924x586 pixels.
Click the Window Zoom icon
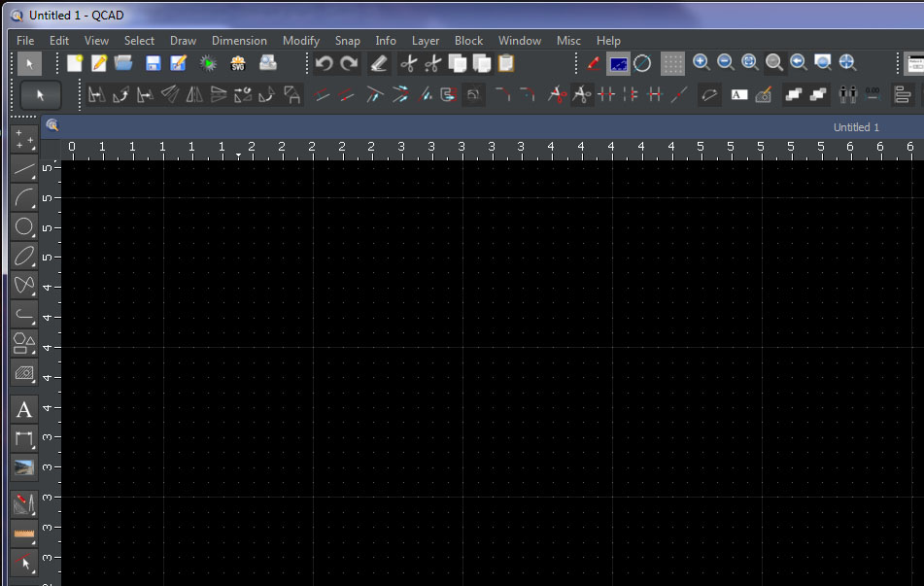click(x=823, y=62)
